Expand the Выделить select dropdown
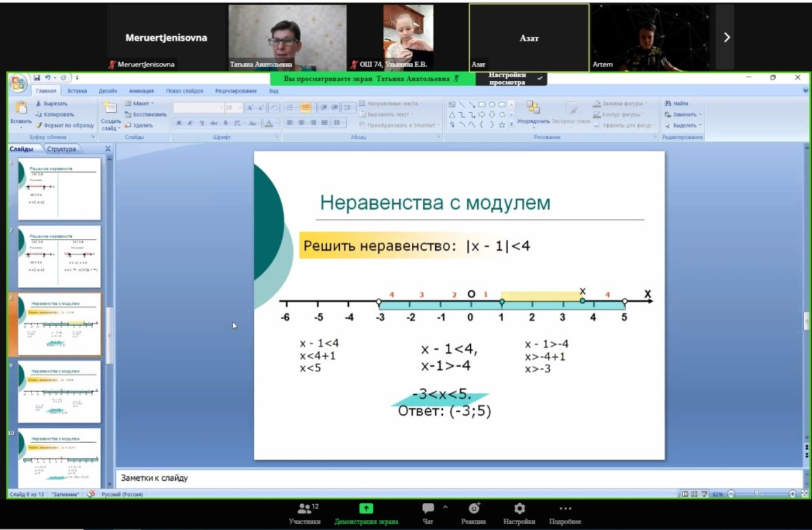Screen dimensions: 812x530 pos(684,125)
